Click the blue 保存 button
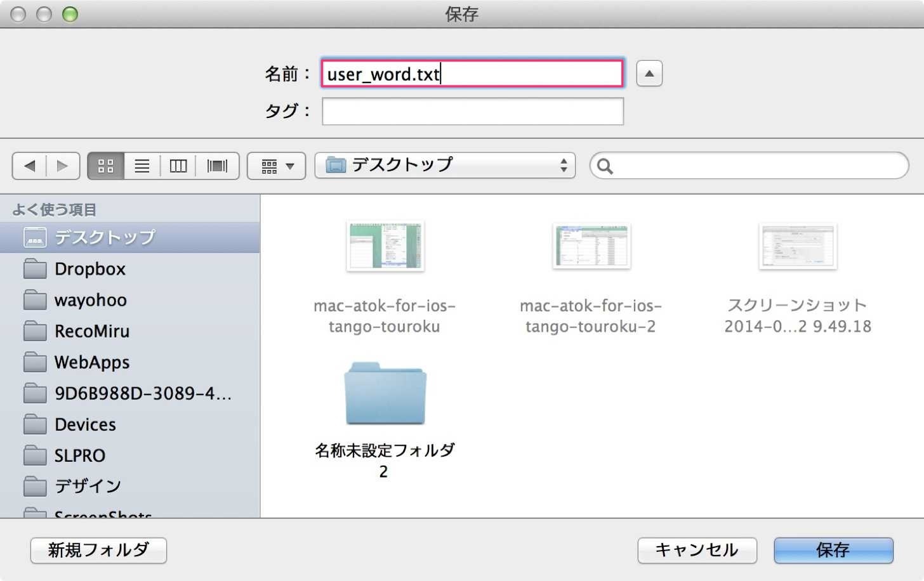 tap(833, 550)
